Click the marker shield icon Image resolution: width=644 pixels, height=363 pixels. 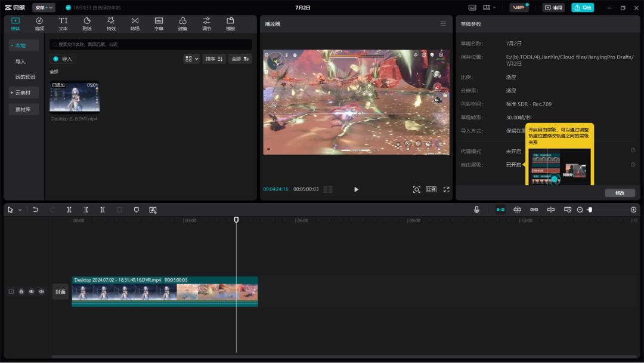click(x=136, y=210)
